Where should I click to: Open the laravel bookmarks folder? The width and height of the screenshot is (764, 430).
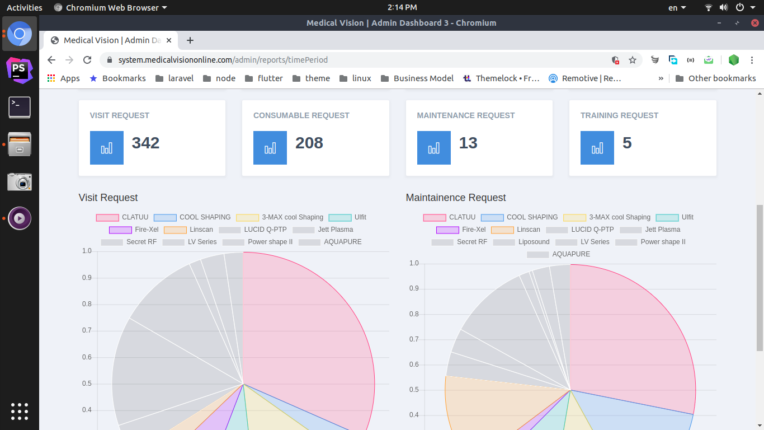[174, 78]
